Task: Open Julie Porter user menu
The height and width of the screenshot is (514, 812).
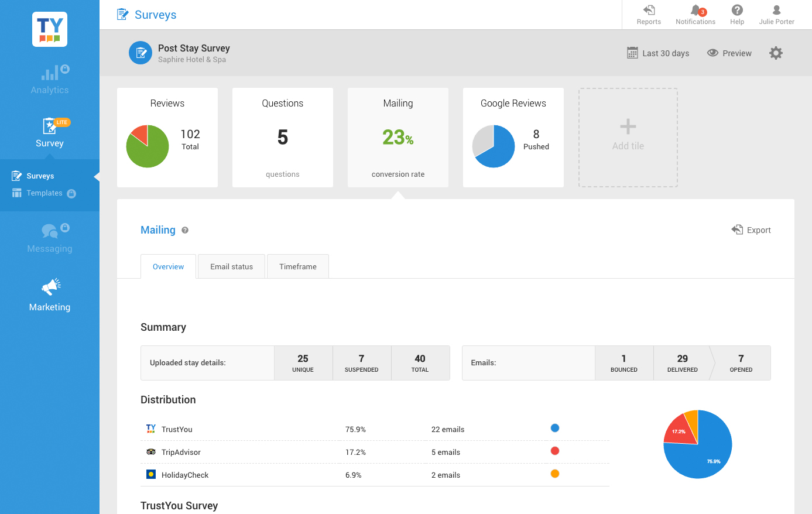Action: [776, 11]
